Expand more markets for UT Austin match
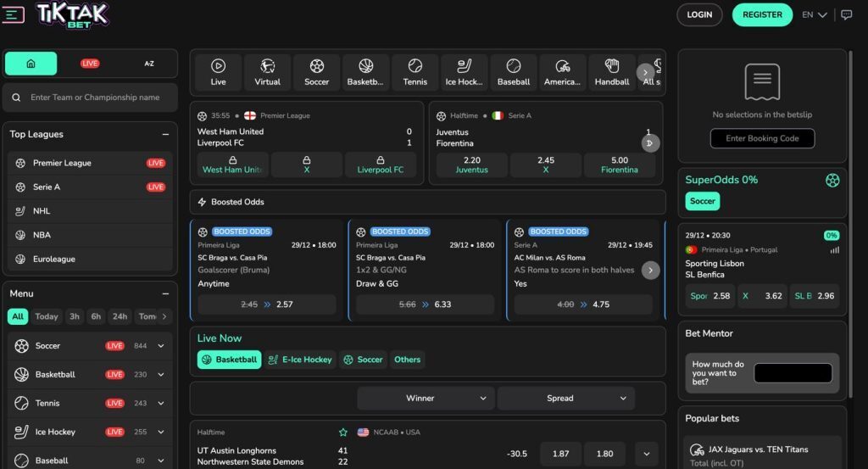 coord(646,454)
